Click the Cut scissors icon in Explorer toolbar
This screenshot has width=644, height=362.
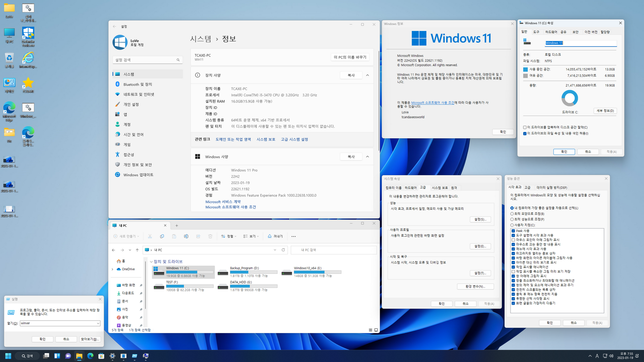(150, 236)
